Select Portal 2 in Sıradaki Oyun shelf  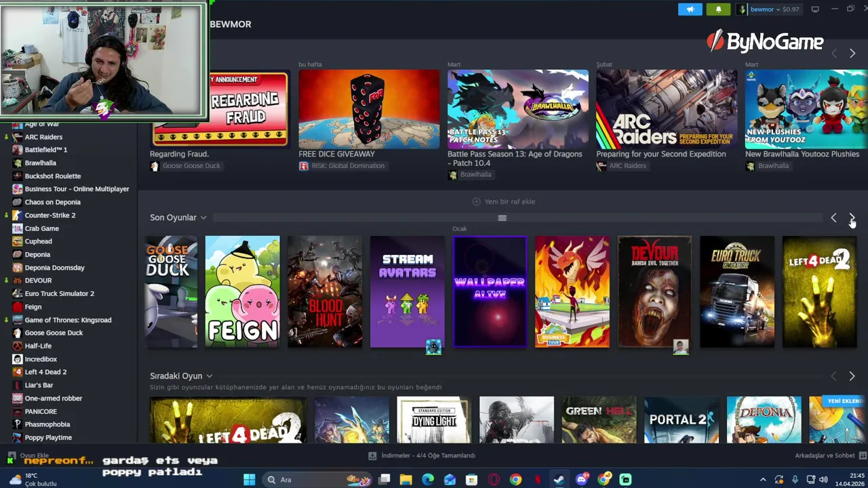[681, 420]
